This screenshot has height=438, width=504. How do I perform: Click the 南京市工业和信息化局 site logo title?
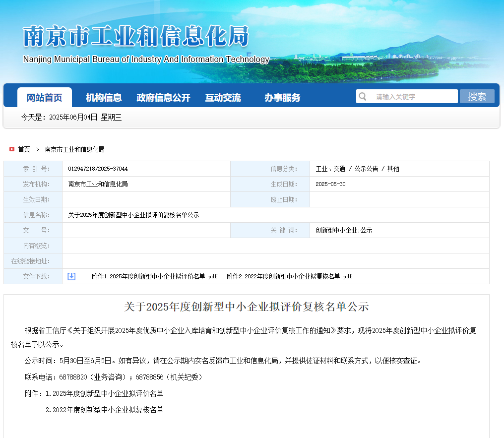(135, 36)
